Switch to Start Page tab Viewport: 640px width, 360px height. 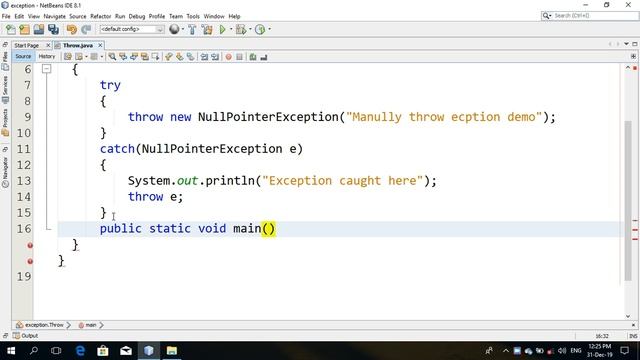[x=27, y=45]
